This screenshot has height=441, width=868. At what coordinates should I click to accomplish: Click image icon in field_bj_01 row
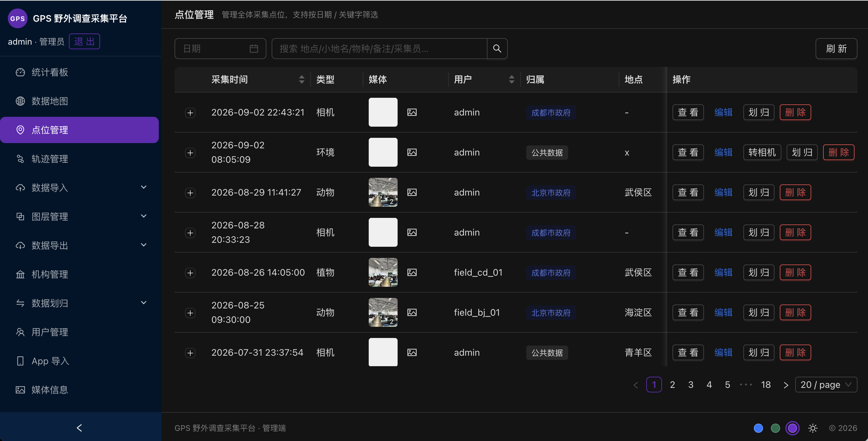[x=412, y=313]
